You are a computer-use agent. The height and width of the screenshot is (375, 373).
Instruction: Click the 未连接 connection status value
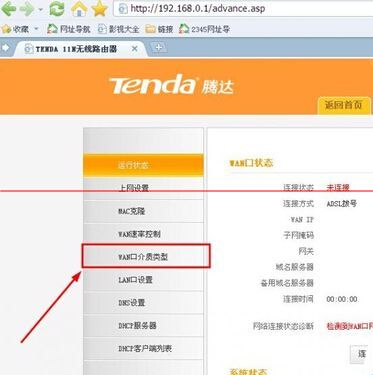pos(338,188)
